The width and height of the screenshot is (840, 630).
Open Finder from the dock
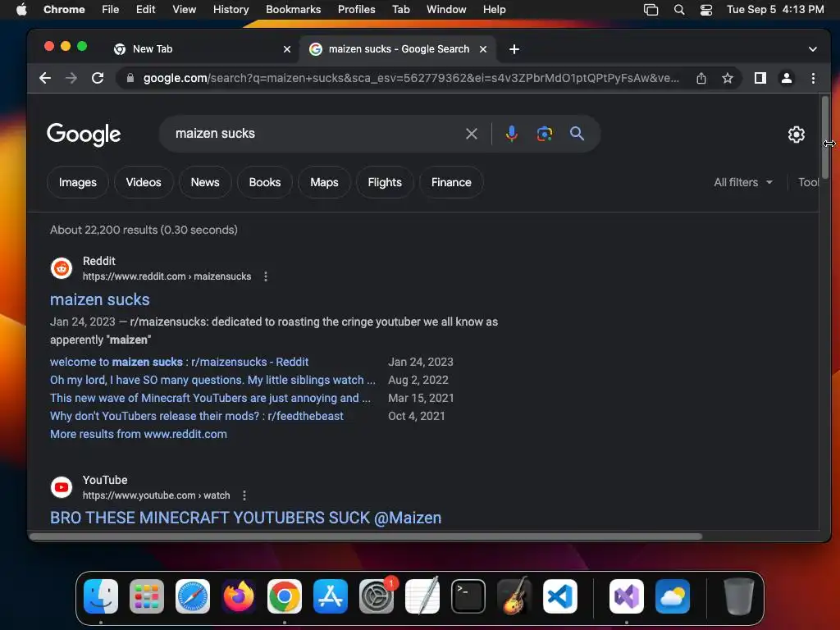(x=101, y=596)
